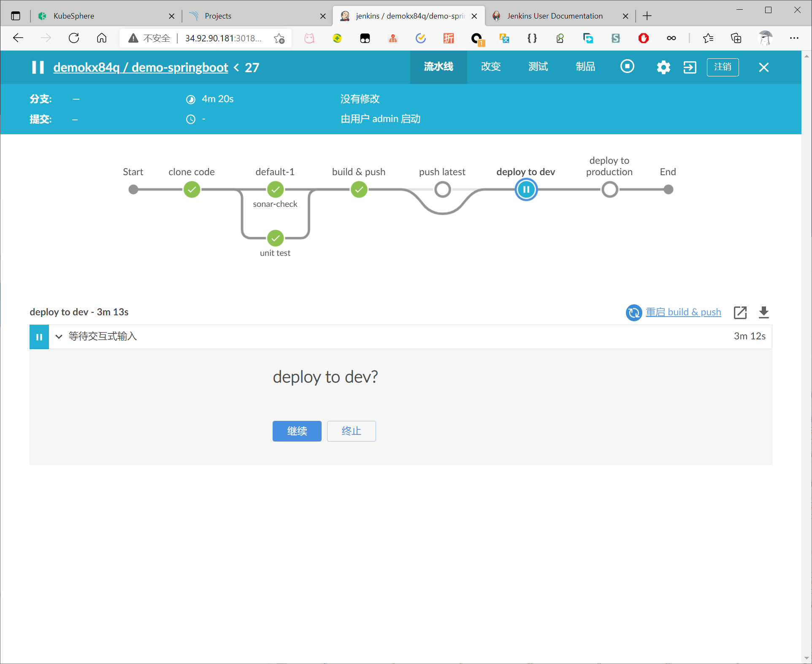
Task: Collapse the 等待交互式输入 step
Action: (59, 336)
